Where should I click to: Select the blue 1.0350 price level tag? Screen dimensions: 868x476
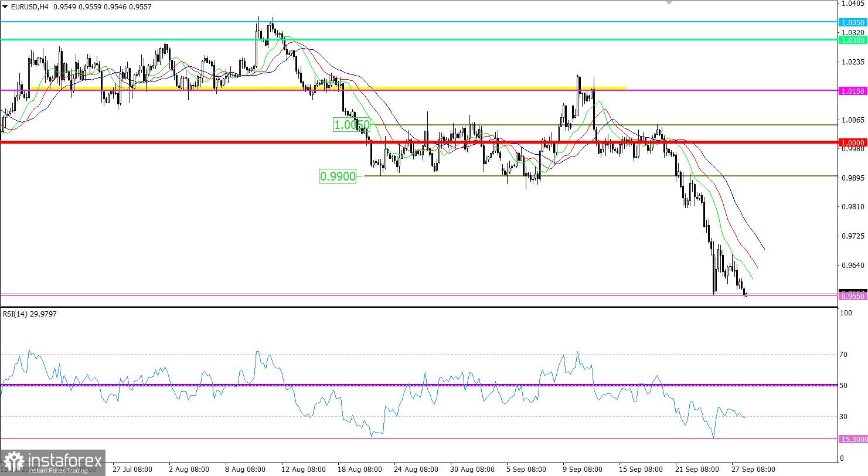(x=853, y=22)
